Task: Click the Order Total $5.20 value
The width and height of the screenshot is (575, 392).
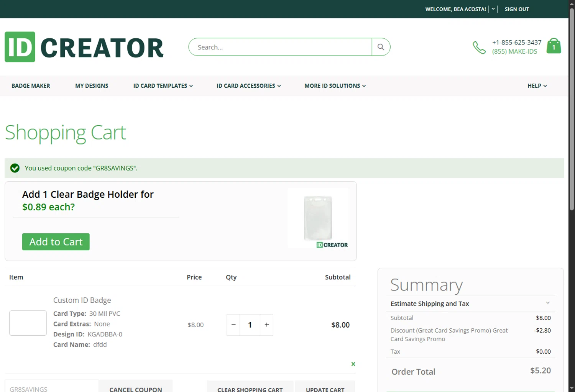Action: [540, 371]
